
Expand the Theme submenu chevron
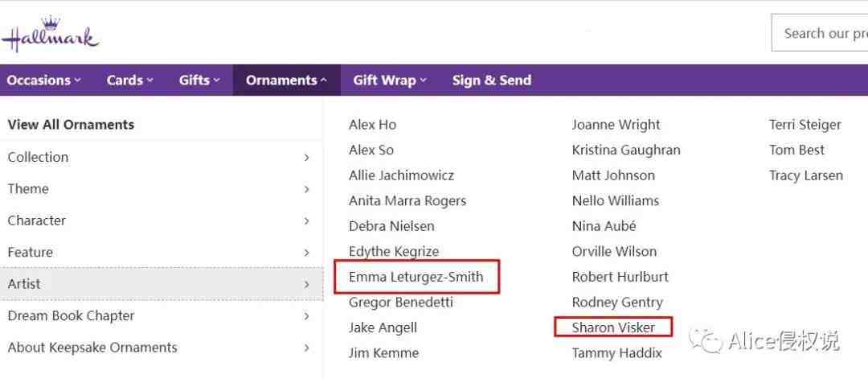pyautogui.click(x=307, y=190)
